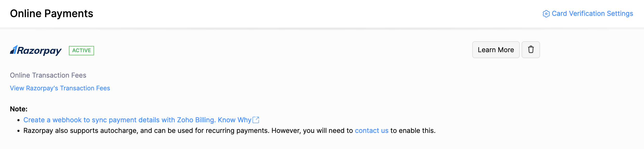Click the bullet before the autocharge note
This screenshot has height=149, width=644.
pyautogui.click(x=18, y=131)
